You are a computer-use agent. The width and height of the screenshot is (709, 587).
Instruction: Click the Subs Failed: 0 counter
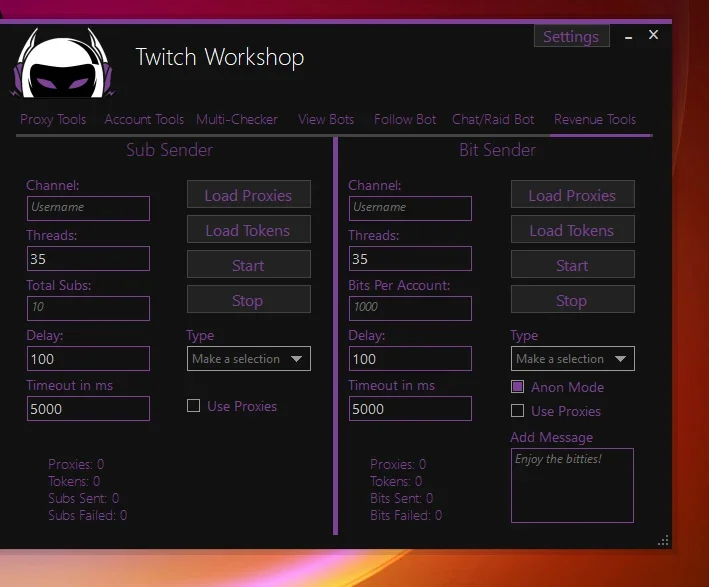pyautogui.click(x=88, y=516)
